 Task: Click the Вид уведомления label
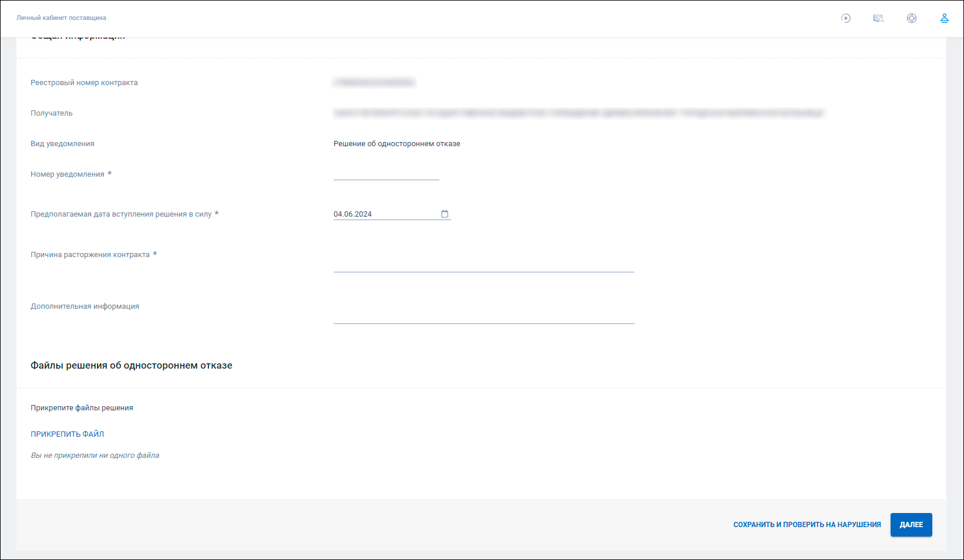point(62,144)
